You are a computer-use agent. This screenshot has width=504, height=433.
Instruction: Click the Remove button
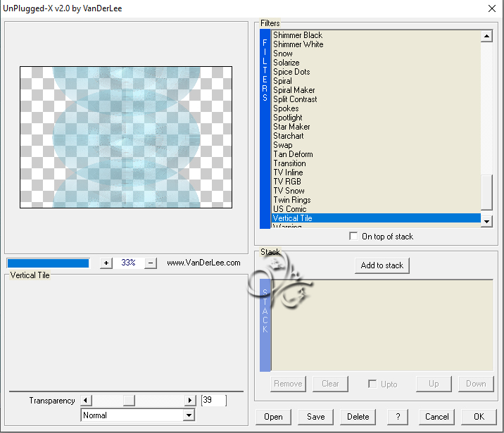pos(288,384)
